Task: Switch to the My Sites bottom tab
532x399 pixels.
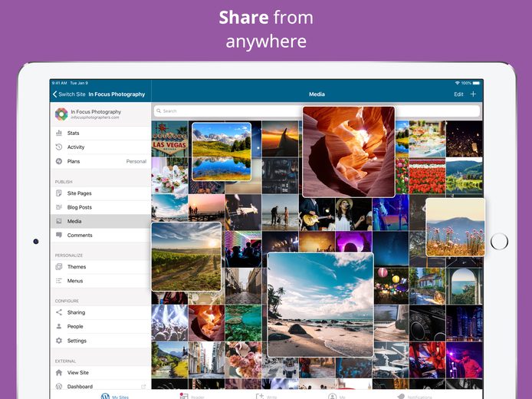Action: tap(115, 396)
